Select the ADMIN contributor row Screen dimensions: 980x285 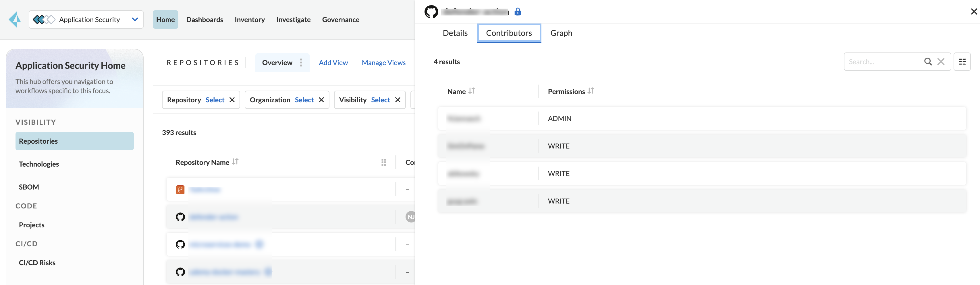(702, 119)
